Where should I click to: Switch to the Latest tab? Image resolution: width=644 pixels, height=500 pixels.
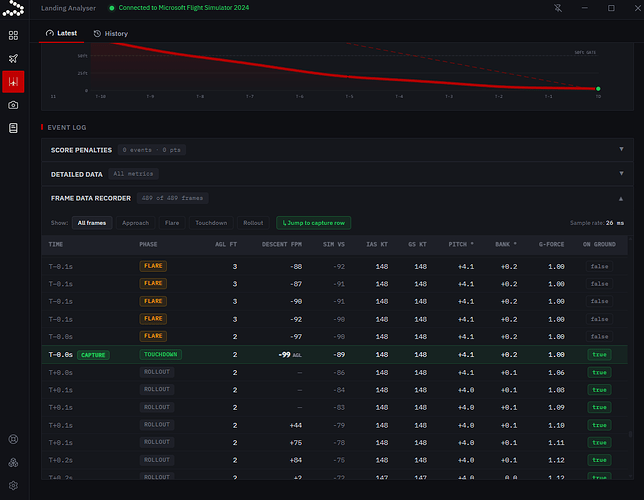pyautogui.click(x=61, y=33)
